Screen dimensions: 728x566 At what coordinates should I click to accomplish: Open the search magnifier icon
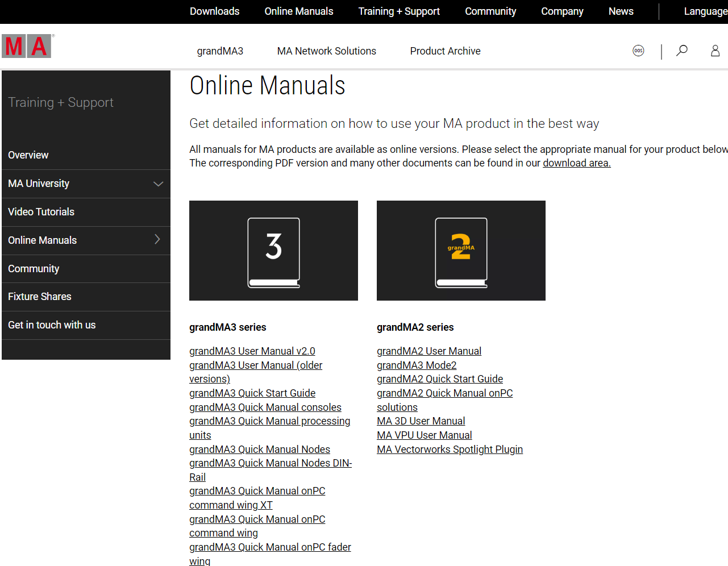(x=681, y=51)
